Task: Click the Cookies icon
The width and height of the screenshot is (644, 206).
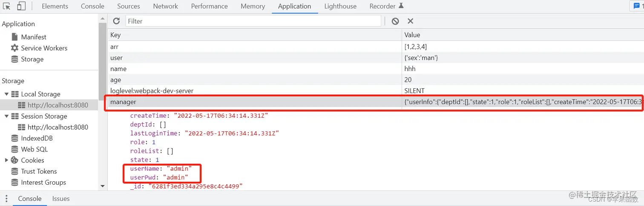Action: [x=14, y=160]
